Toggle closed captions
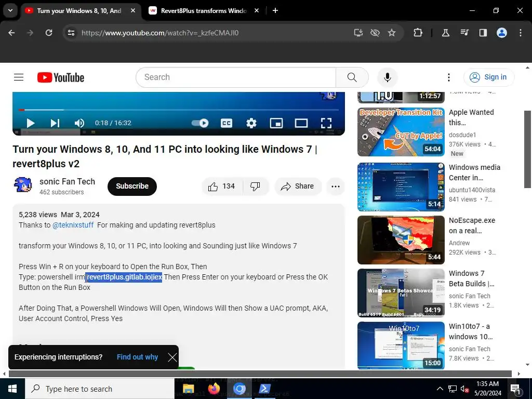This screenshot has height=399, width=532. coord(227,123)
